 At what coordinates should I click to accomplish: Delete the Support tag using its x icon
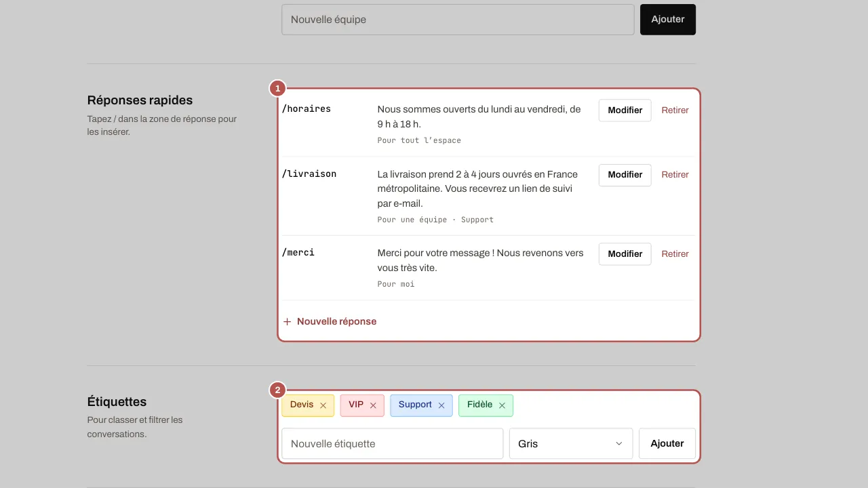click(x=441, y=405)
